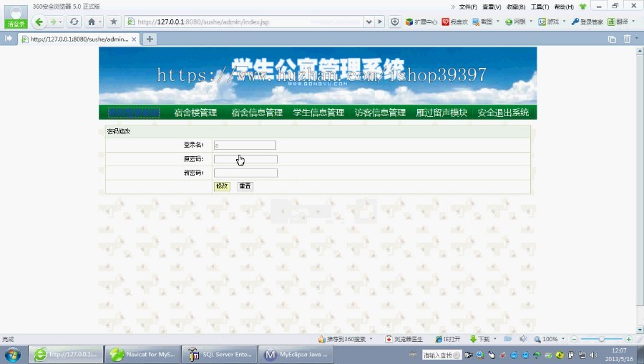644x364 pixels.
Task: Click the 截图 screenshot tool
Action: point(482,21)
